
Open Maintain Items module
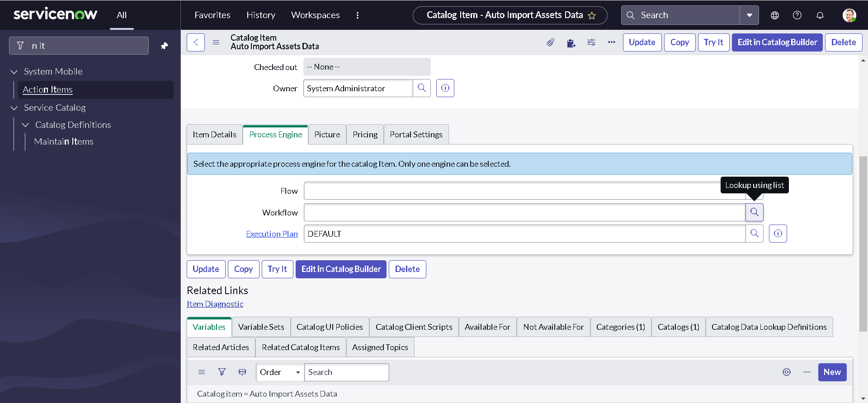coord(64,142)
